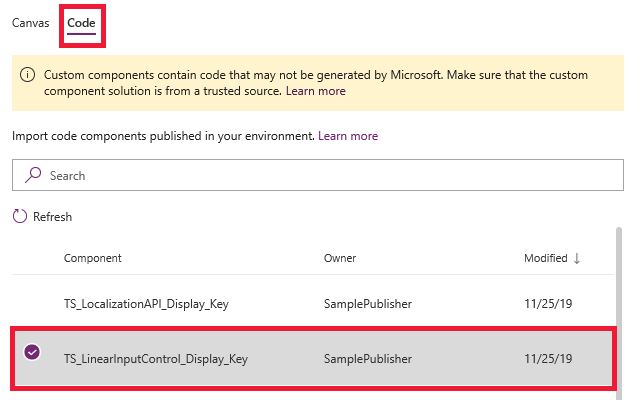
Task: Sort by the Owner column header
Action: coord(340,258)
